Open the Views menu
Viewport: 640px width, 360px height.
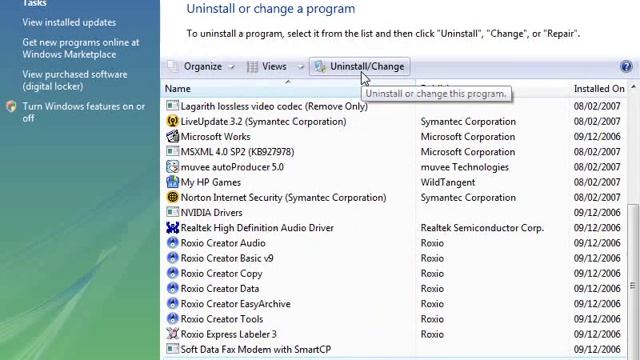point(274,67)
